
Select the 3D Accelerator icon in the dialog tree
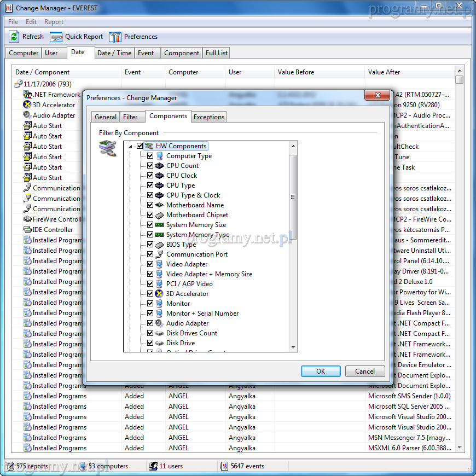click(159, 294)
